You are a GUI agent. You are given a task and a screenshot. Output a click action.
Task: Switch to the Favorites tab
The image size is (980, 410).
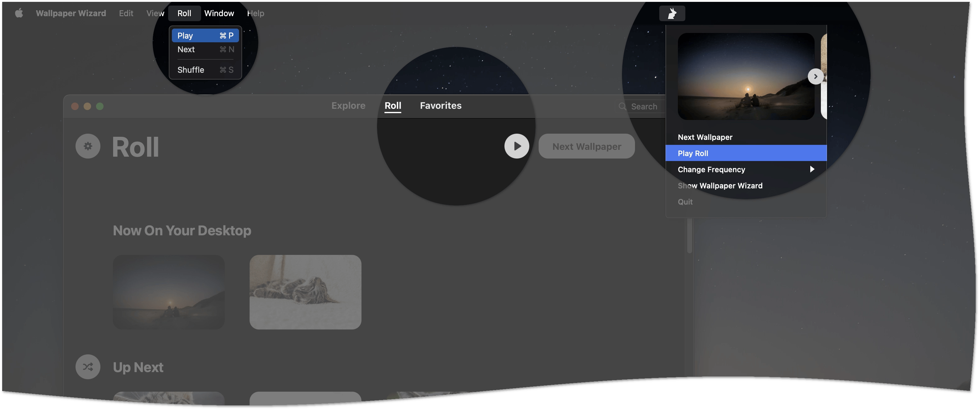pyautogui.click(x=440, y=106)
